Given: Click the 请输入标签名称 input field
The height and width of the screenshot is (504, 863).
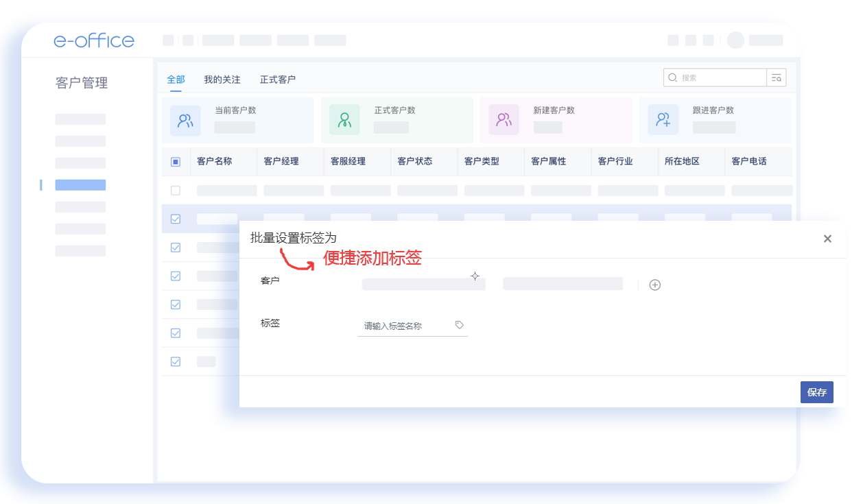Looking at the screenshot, I should point(405,326).
